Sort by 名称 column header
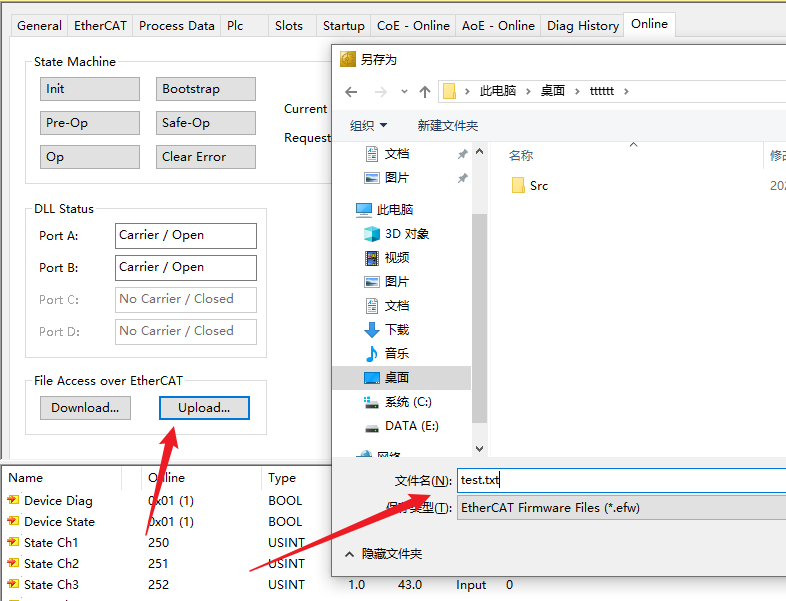 pyautogui.click(x=520, y=155)
